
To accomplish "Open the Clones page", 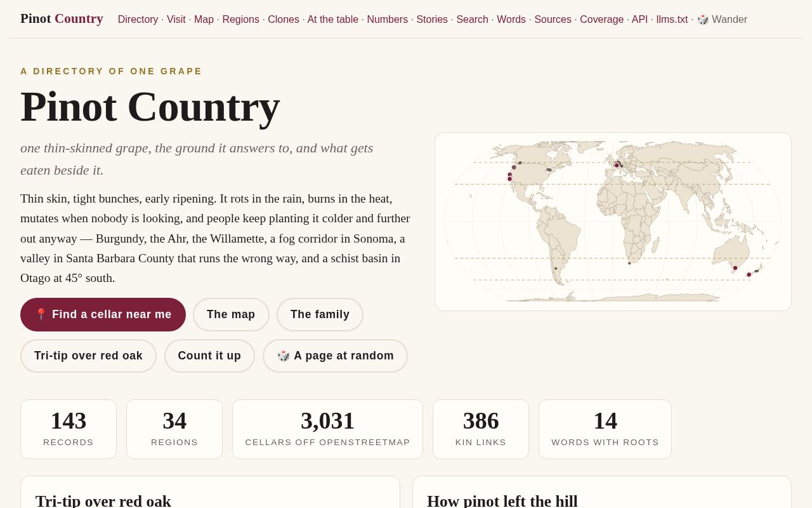I will click(x=284, y=20).
